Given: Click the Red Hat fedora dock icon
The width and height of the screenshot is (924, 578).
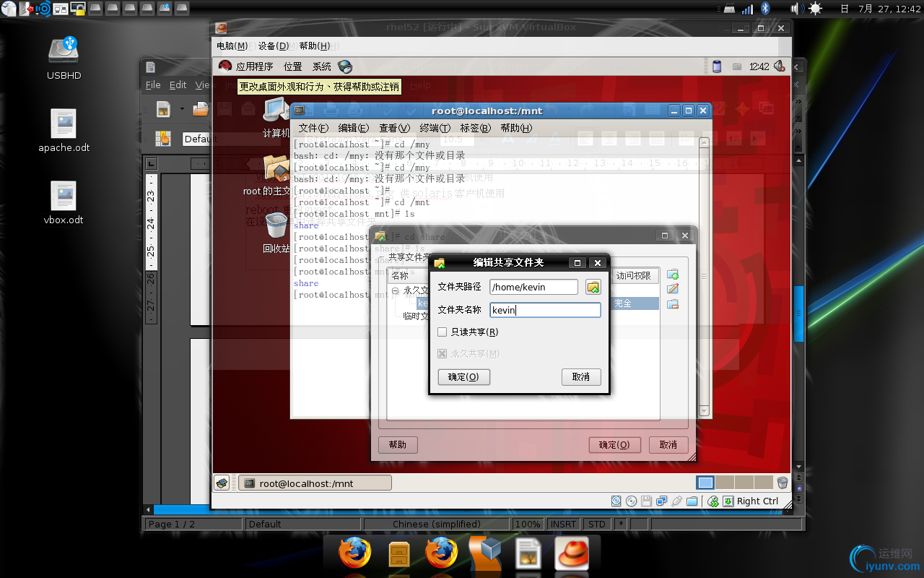Looking at the screenshot, I should pos(572,553).
